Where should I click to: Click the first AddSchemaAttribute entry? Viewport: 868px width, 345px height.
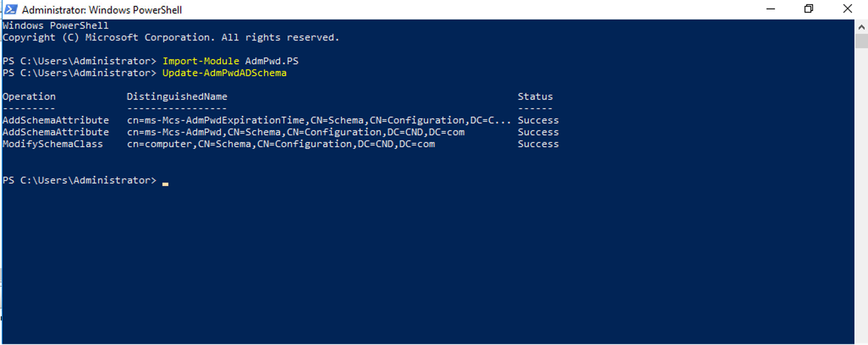pos(56,120)
